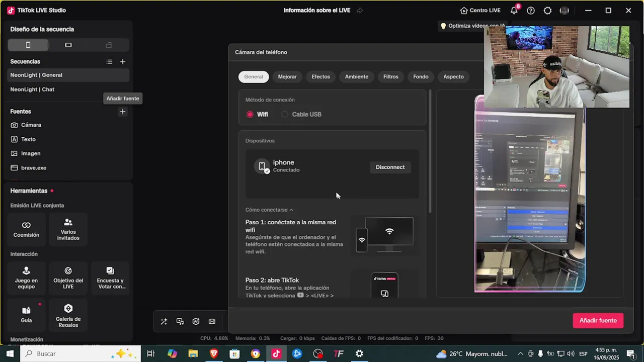Open File Explorer from taskbar

[193, 354]
